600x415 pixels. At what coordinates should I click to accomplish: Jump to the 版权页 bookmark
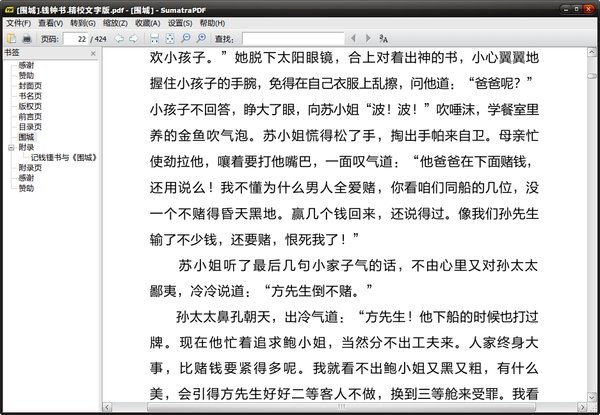30,106
